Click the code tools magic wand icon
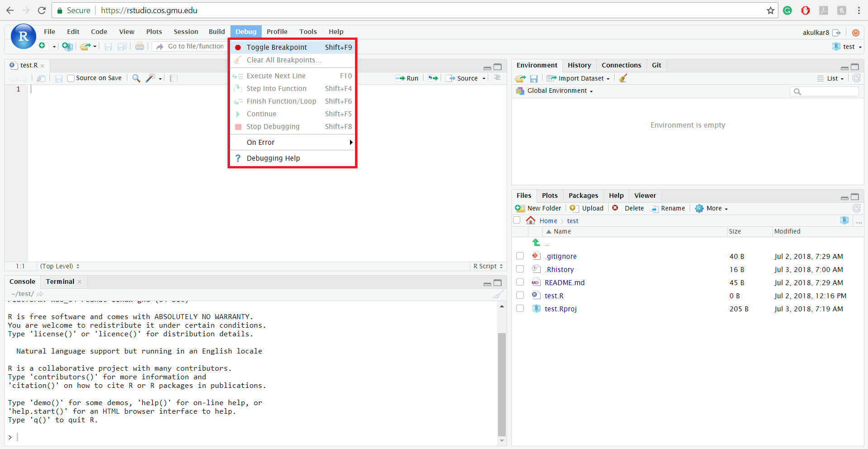 [151, 78]
